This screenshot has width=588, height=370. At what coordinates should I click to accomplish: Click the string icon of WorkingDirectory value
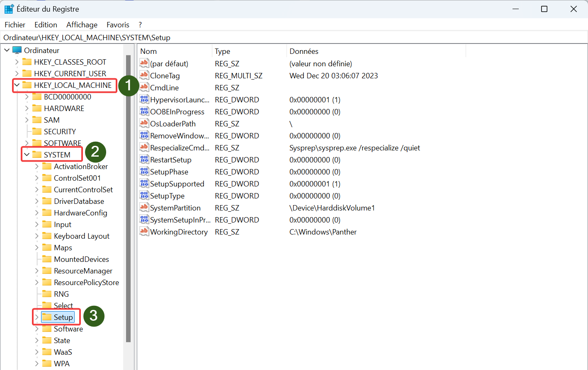(144, 231)
